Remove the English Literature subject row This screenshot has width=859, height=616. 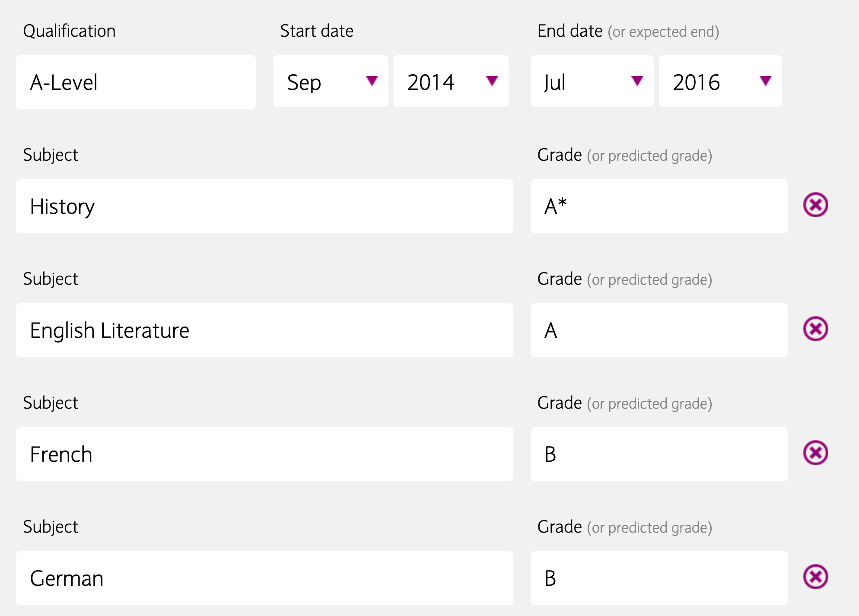pos(815,329)
